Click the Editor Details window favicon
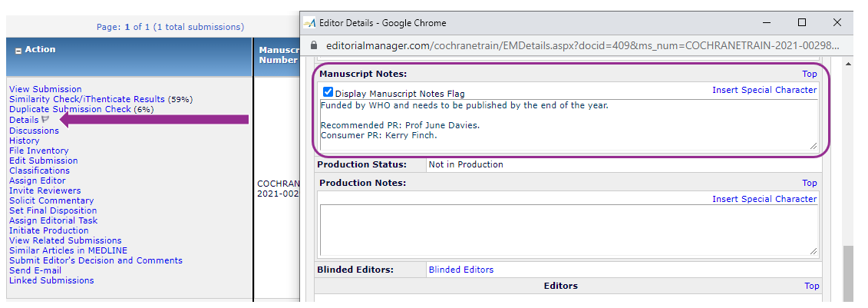 pyautogui.click(x=310, y=23)
